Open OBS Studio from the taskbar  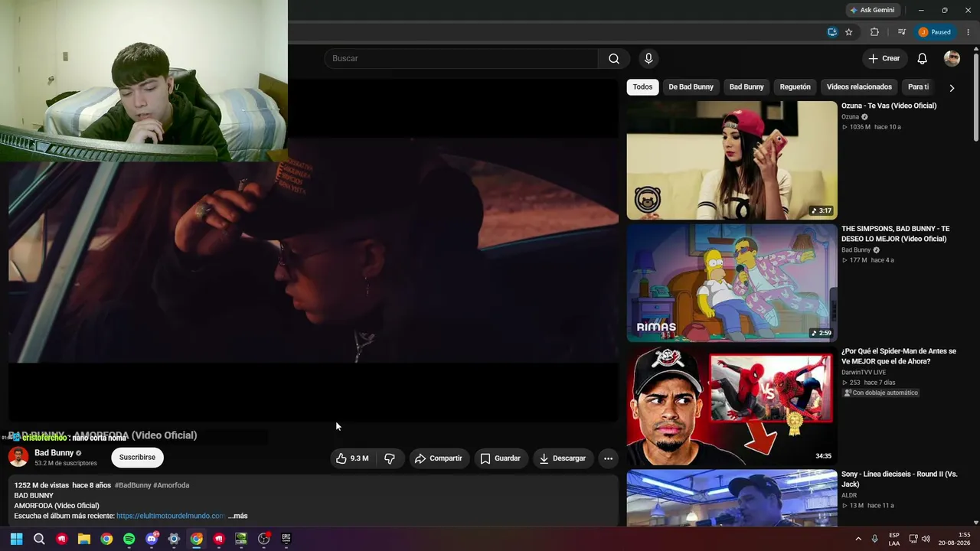point(264,539)
